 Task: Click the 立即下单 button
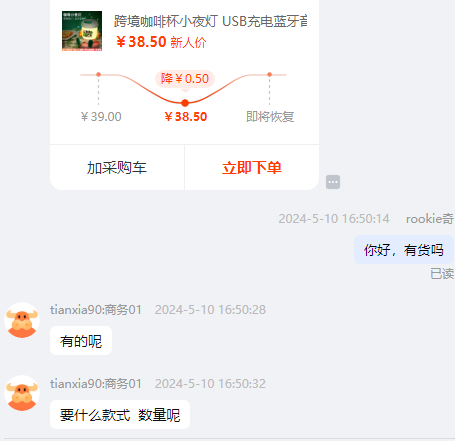(252, 168)
